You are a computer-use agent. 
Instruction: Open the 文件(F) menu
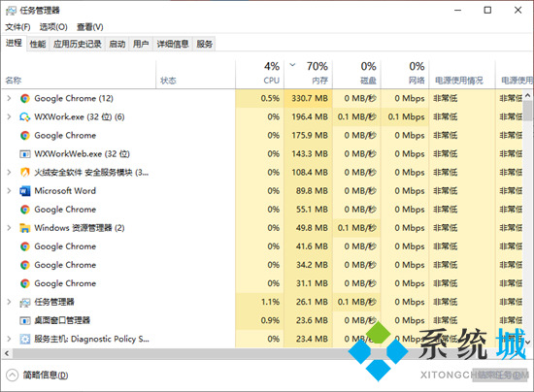(x=18, y=27)
